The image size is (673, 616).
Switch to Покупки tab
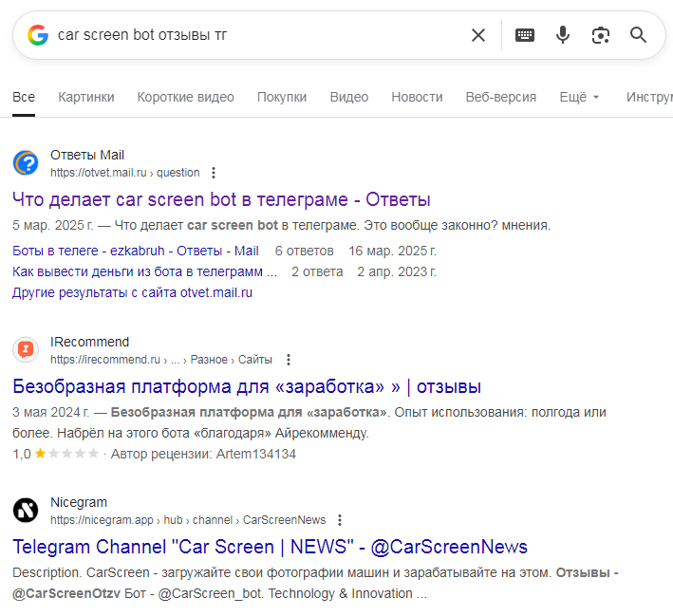(282, 97)
